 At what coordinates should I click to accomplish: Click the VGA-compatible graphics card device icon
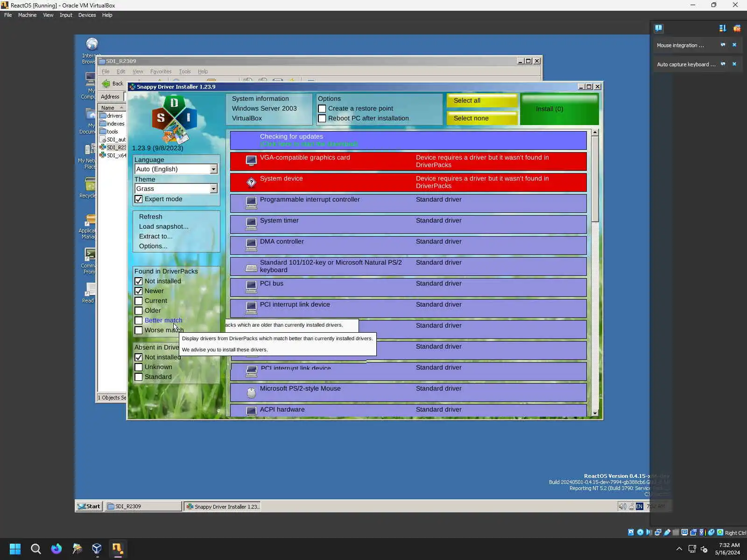pos(251,161)
